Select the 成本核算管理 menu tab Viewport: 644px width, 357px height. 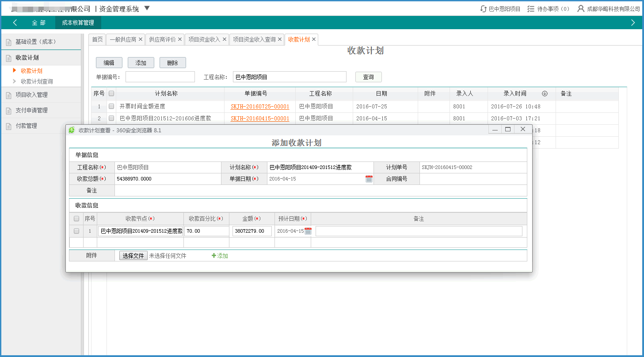[78, 23]
